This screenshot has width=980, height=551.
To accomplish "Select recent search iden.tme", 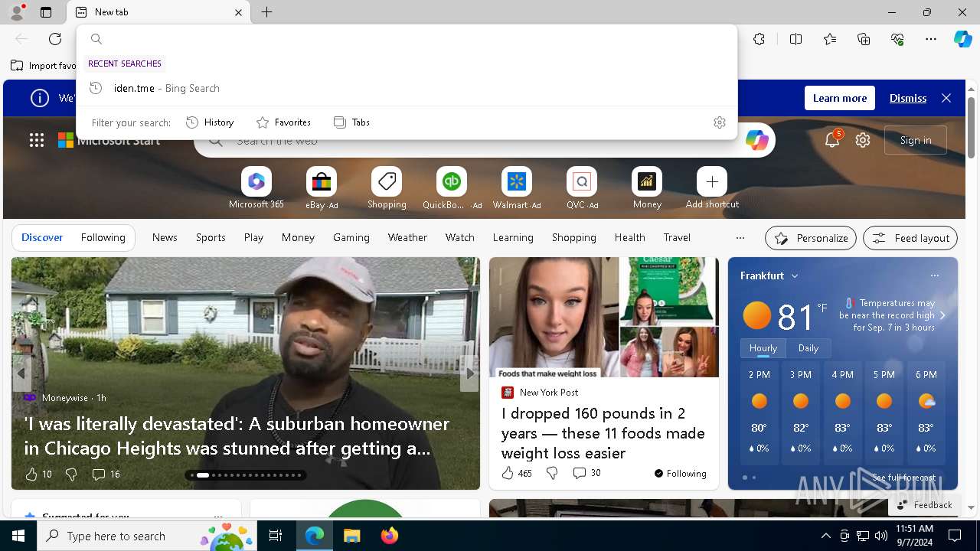I will 407,88.
